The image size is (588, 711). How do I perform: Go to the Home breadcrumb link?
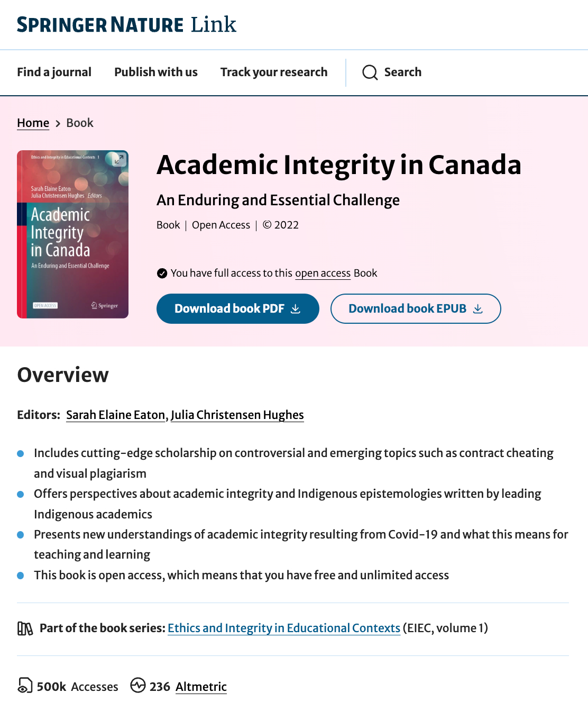pyautogui.click(x=33, y=123)
